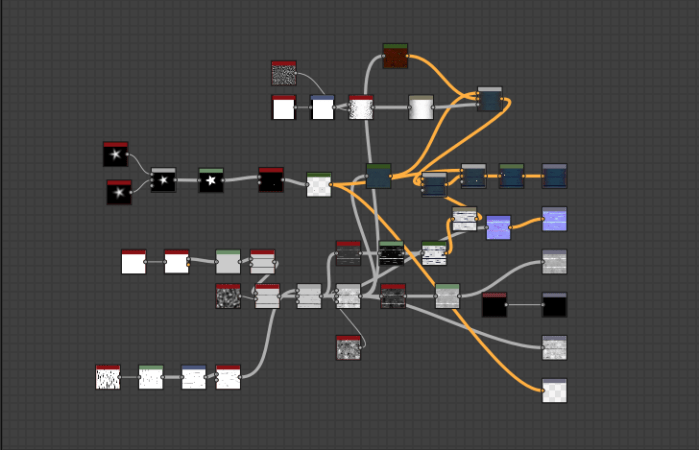Select the mostly black node after the star nodes
This screenshot has height=450, width=699.
pyautogui.click(x=271, y=180)
